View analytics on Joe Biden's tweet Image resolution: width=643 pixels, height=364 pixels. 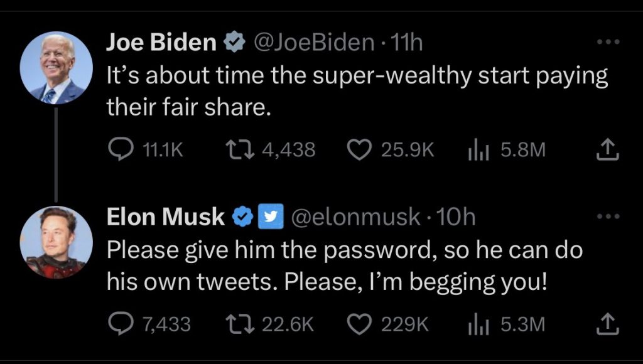480,149
